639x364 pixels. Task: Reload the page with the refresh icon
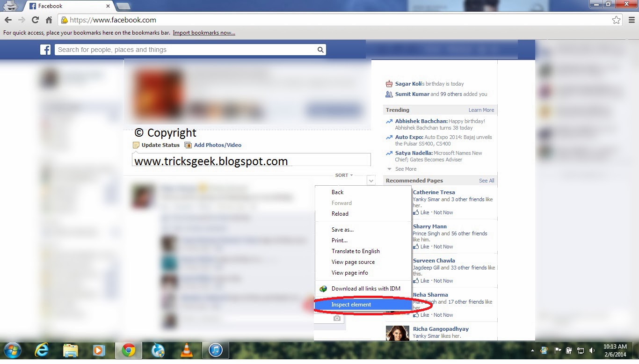pos(35,20)
